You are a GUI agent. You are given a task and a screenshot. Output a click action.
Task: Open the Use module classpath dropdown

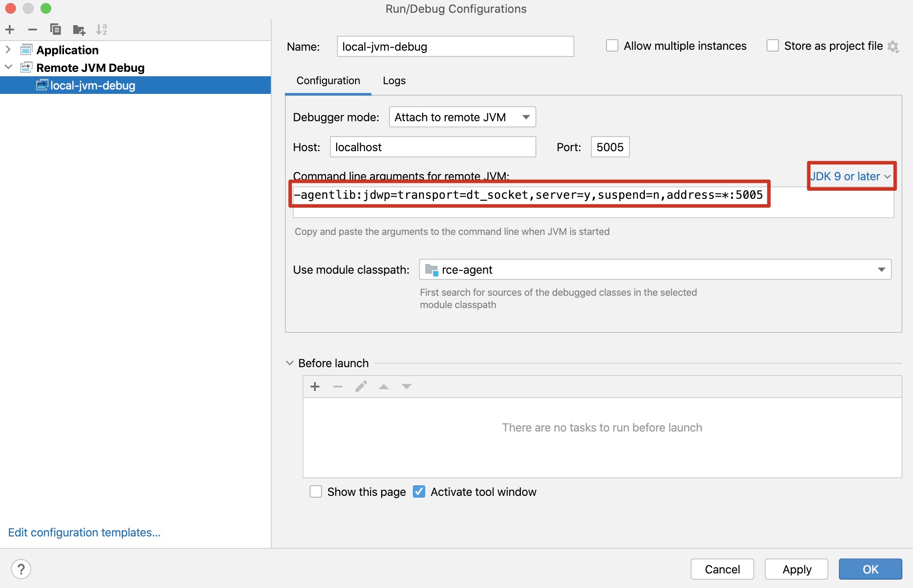(x=655, y=269)
